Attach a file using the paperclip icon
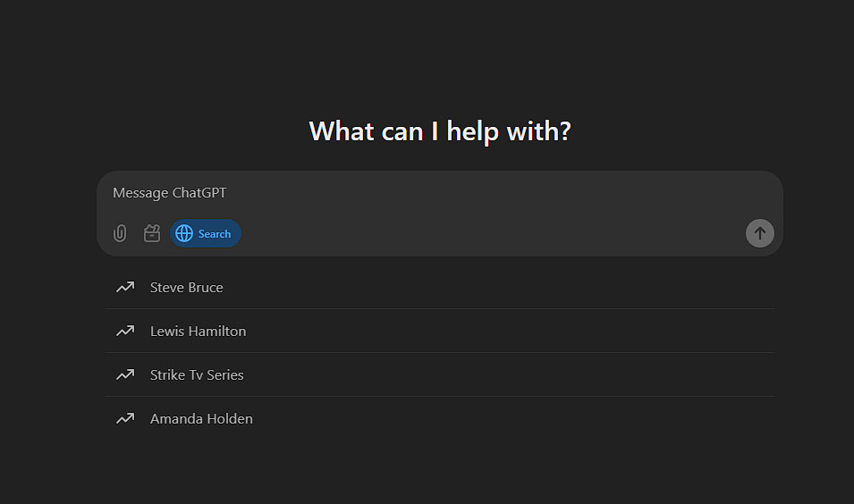 click(120, 233)
